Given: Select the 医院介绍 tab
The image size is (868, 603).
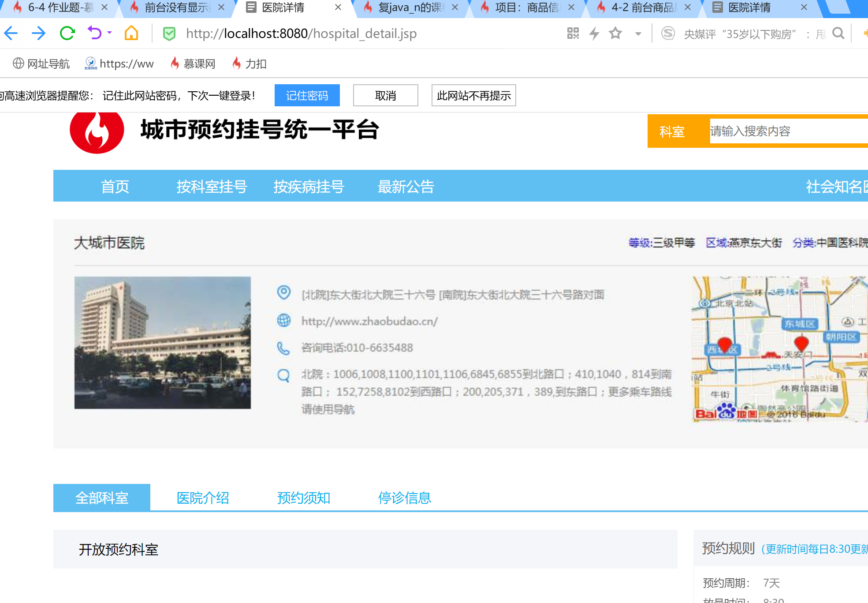Looking at the screenshot, I should (x=203, y=498).
